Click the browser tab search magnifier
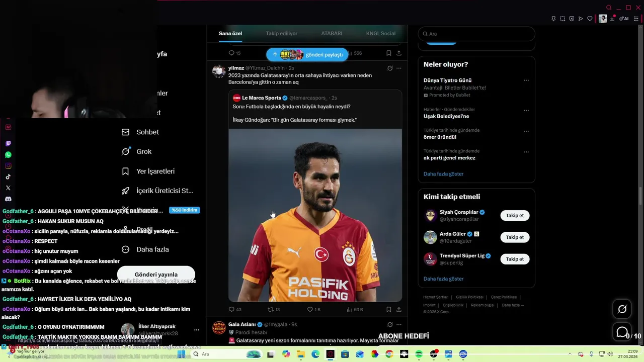The width and height of the screenshot is (644, 362). click(x=609, y=8)
